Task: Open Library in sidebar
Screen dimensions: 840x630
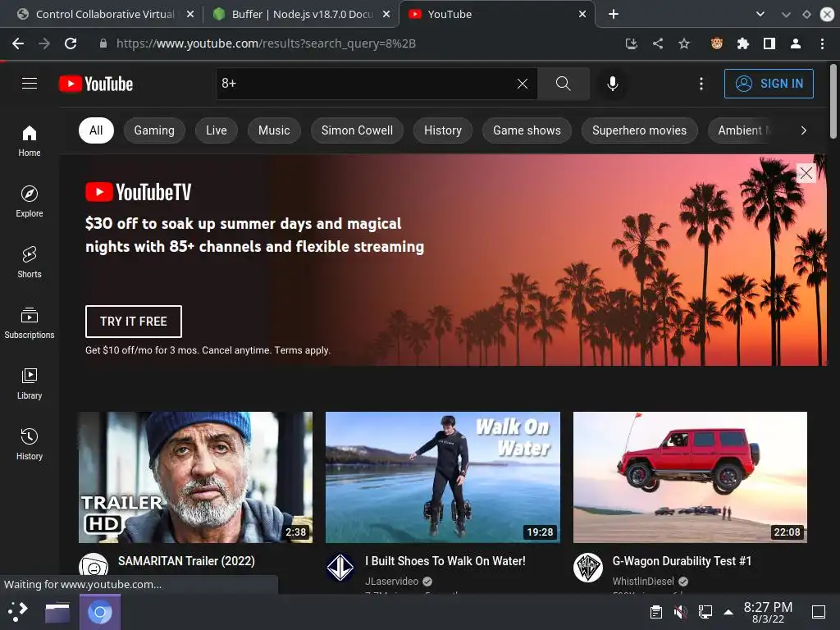Action: [x=30, y=384]
